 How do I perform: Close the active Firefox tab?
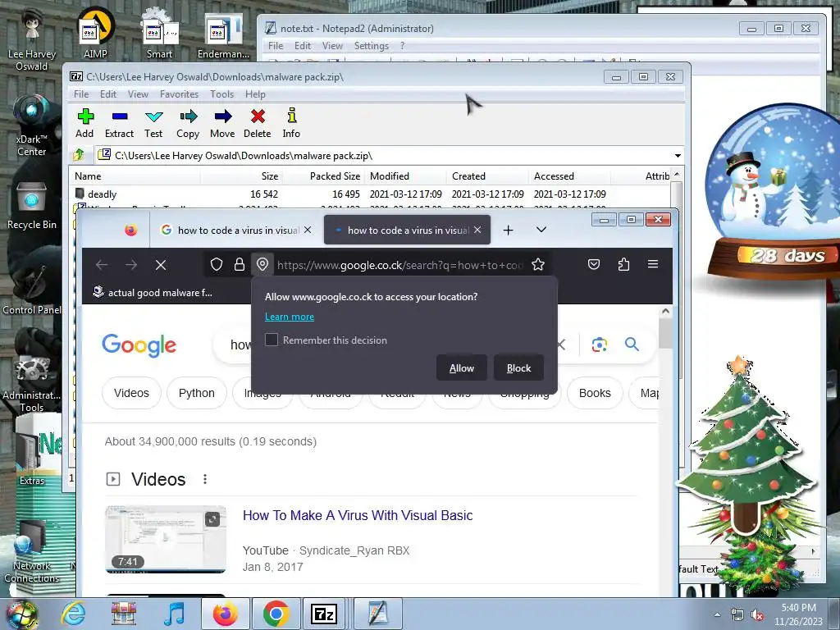[477, 230]
